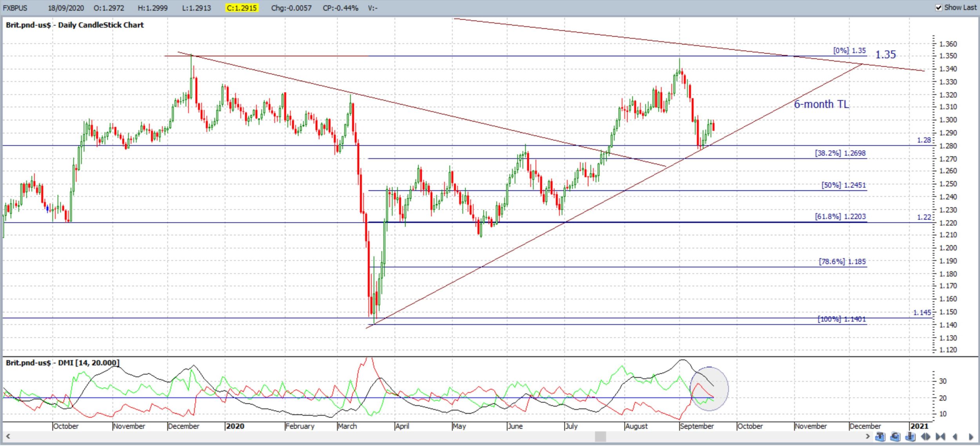This screenshot has height=446, width=980.
Task: Click the 1.120 price axis tick
Action: point(948,350)
